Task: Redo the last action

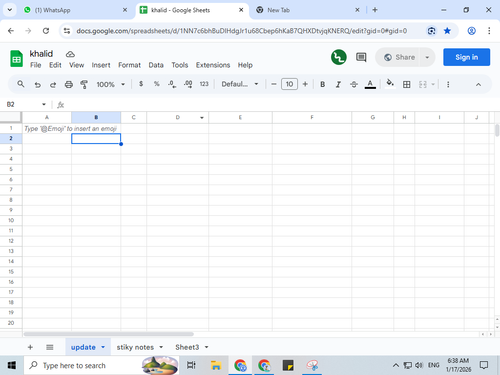Action: tap(53, 85)
